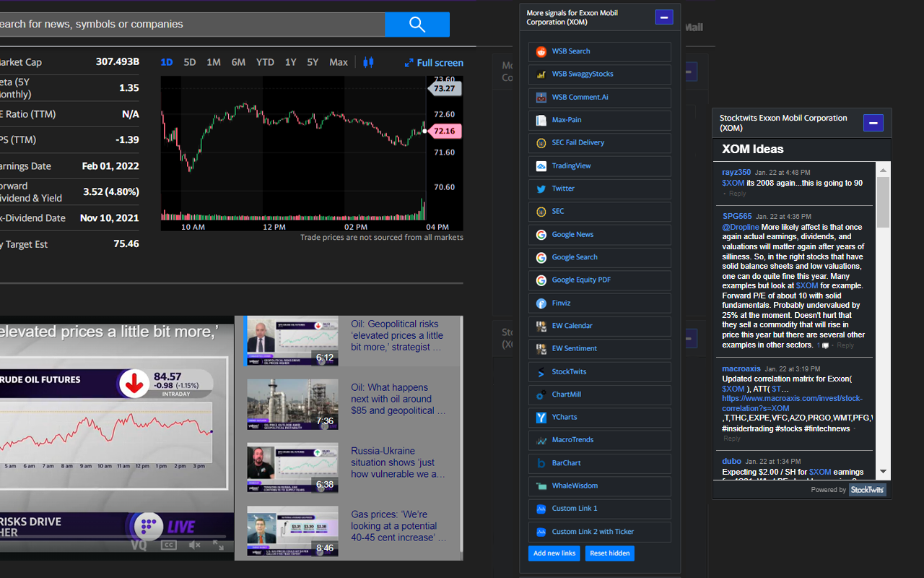
Task: Open Custom Link 1
Action: (x=599, y=509)
